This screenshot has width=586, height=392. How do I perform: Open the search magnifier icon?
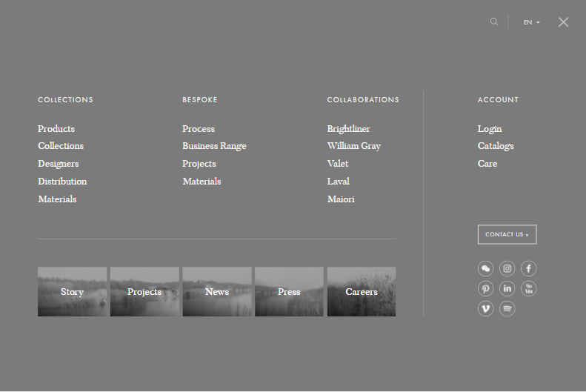point(494,21)
